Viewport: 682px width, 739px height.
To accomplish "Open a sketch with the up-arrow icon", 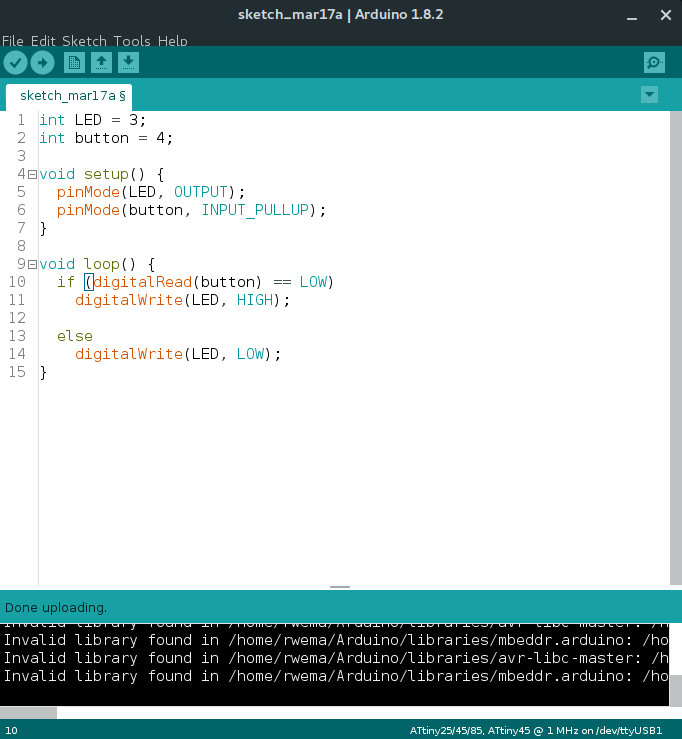I will [101, 62].
